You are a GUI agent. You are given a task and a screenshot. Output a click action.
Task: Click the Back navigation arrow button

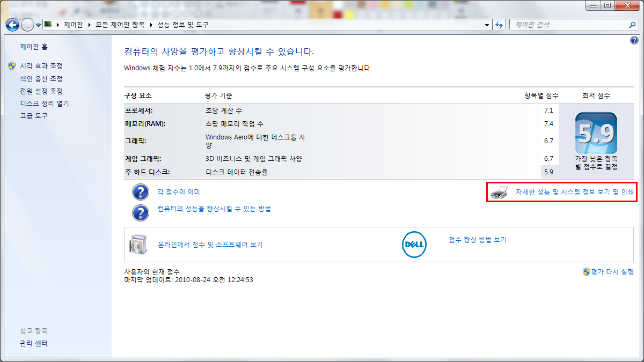point(12,25)
